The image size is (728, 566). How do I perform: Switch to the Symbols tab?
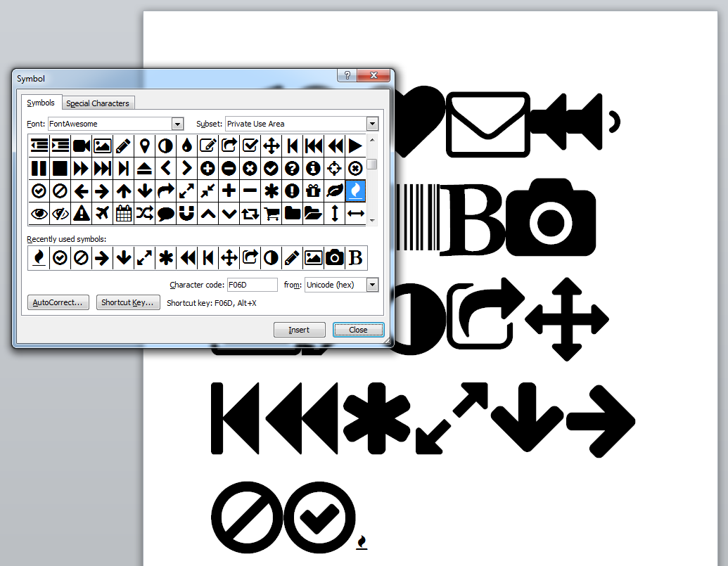(41, 103)
